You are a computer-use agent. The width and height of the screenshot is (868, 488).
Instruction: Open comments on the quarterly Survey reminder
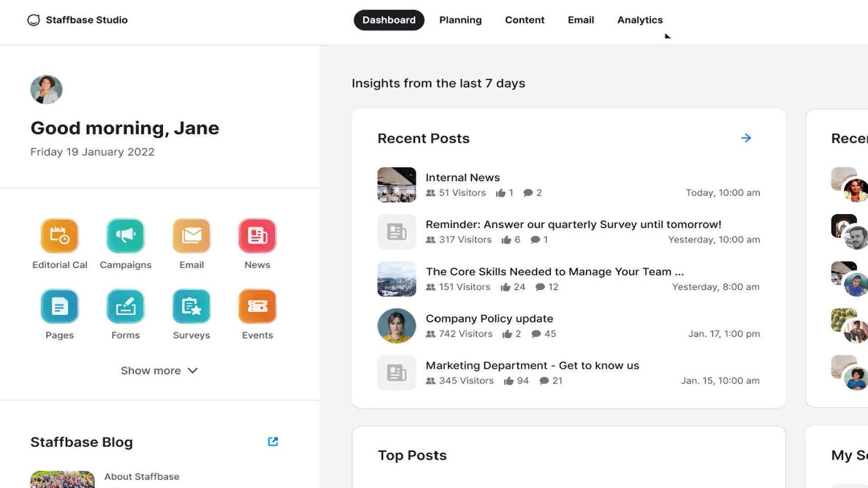535,240
